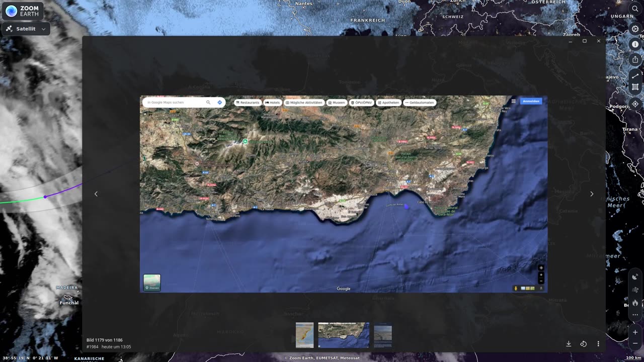Click the green park marker on map
Screen dimensions: 644x362
(245, 141)
